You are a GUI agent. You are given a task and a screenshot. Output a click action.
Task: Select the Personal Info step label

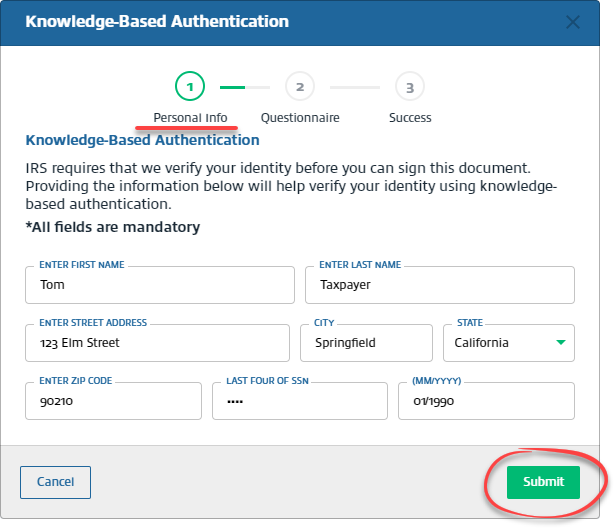[x=190, y=117]
